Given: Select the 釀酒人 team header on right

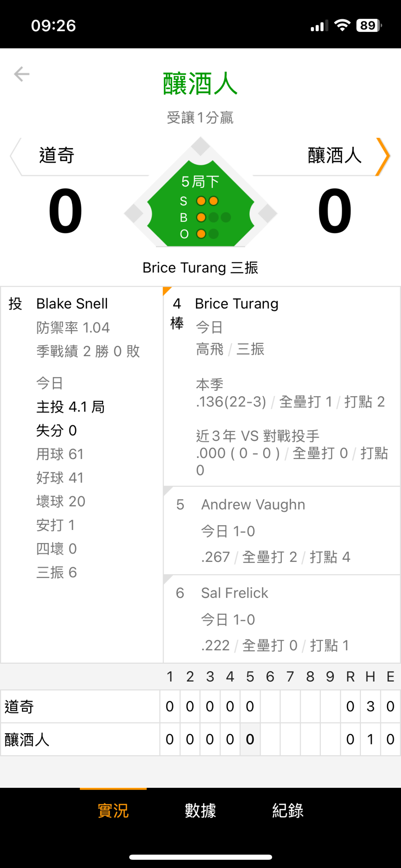Looking at the screenshot, I should pos(335,155).
